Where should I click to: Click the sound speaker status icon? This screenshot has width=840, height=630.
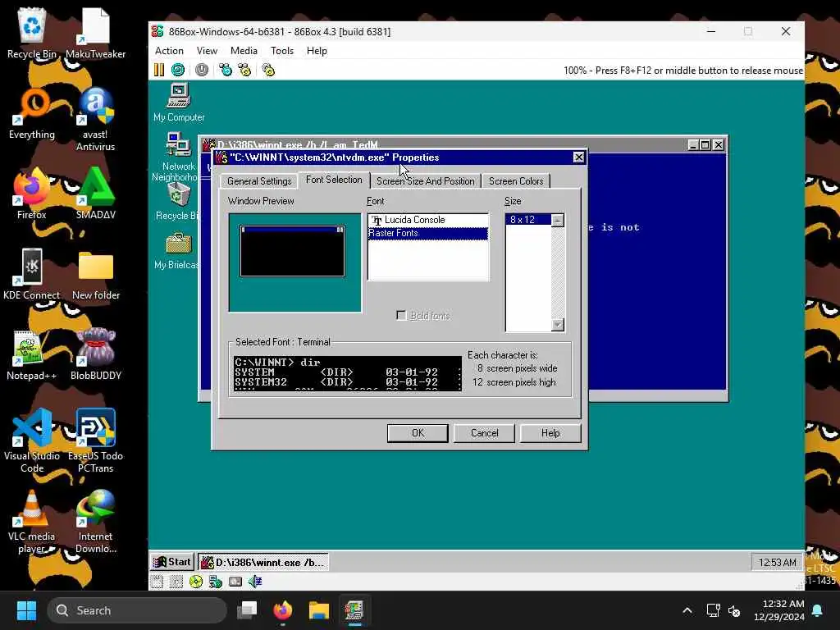coord(255,582)
